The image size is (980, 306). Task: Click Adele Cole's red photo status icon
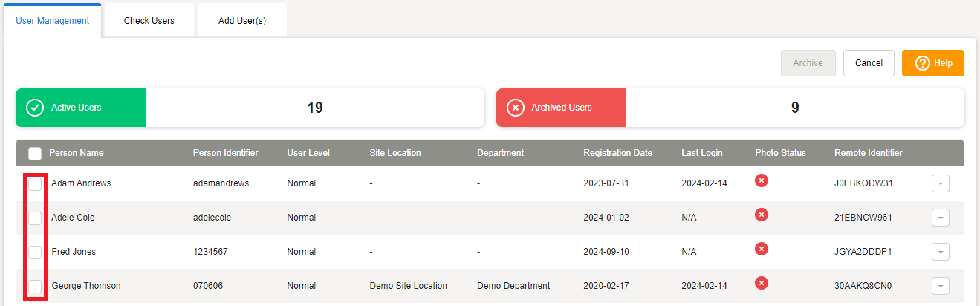[761, 215]
